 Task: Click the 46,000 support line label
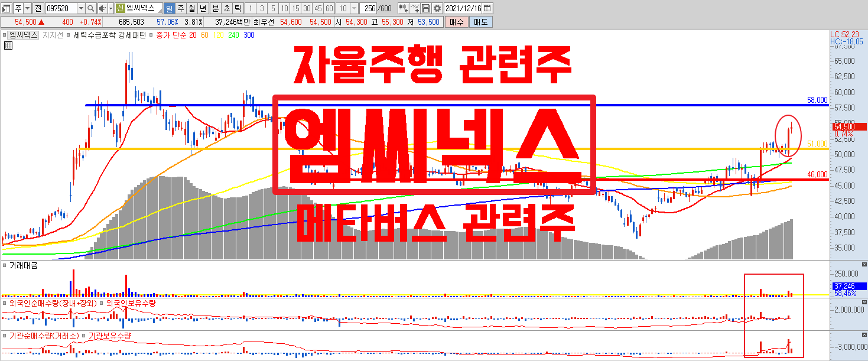(x=817, y=175)
